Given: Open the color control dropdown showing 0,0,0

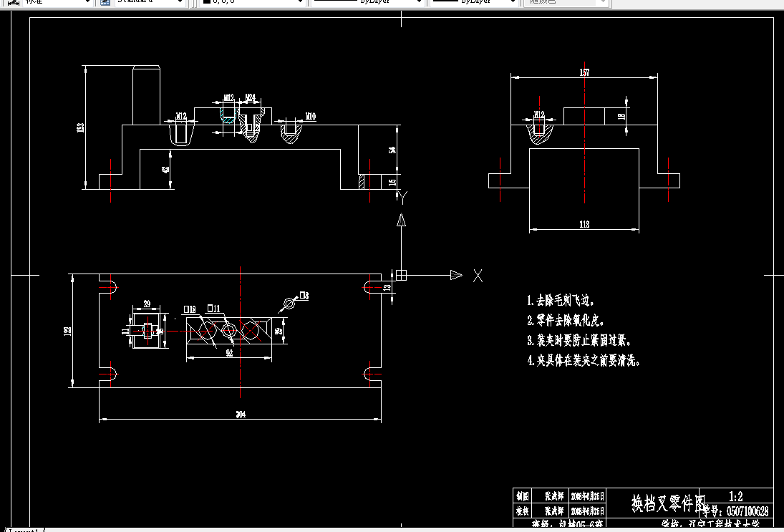Looking at the screenshot, I should coord(252,2).
